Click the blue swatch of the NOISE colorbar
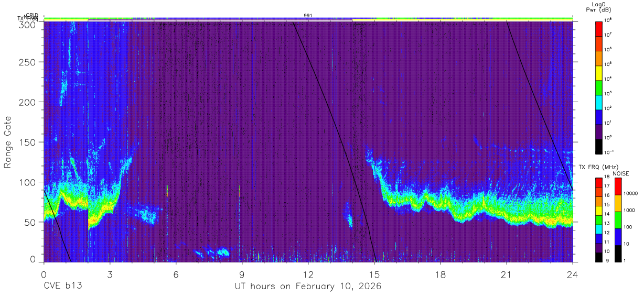The height and width of the screenshot is (297, 644). click(618, 237)
